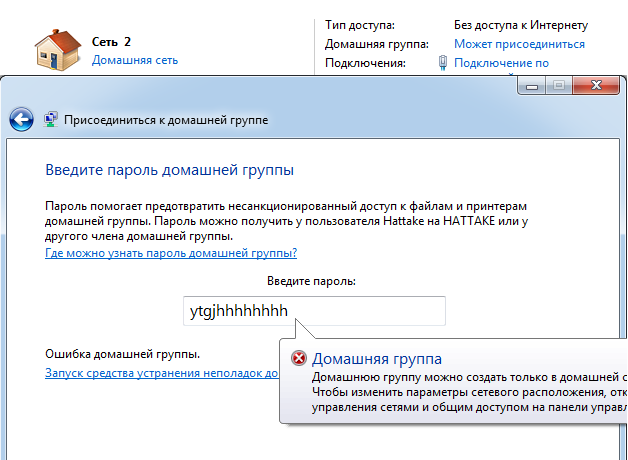Focus the Введите пароль text field
This screenshot has width=628, height=460.
coord(314,311)
